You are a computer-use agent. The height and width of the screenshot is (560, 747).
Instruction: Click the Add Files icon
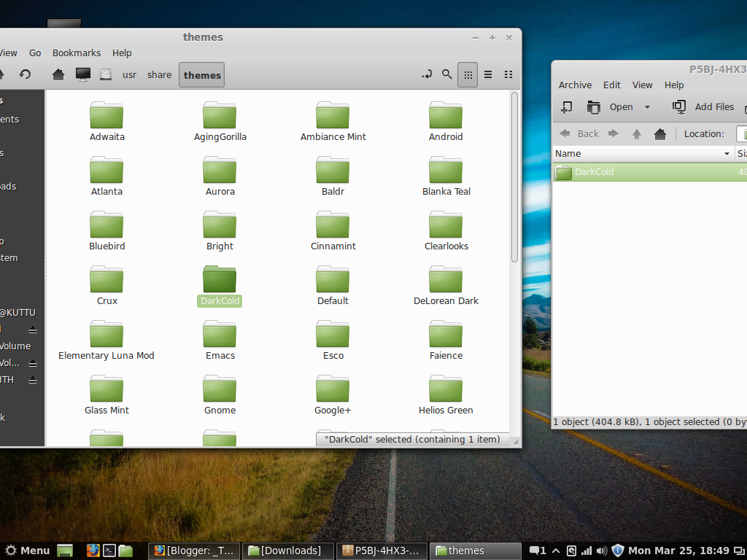(679, 106)
